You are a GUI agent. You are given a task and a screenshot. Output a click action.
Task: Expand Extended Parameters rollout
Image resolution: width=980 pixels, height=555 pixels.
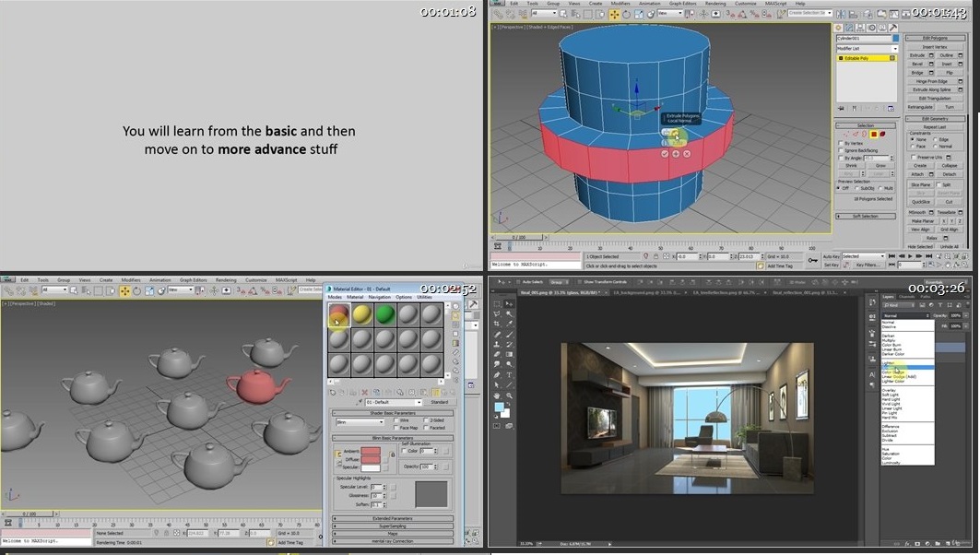pyautogui.click(x=393, y=519)
